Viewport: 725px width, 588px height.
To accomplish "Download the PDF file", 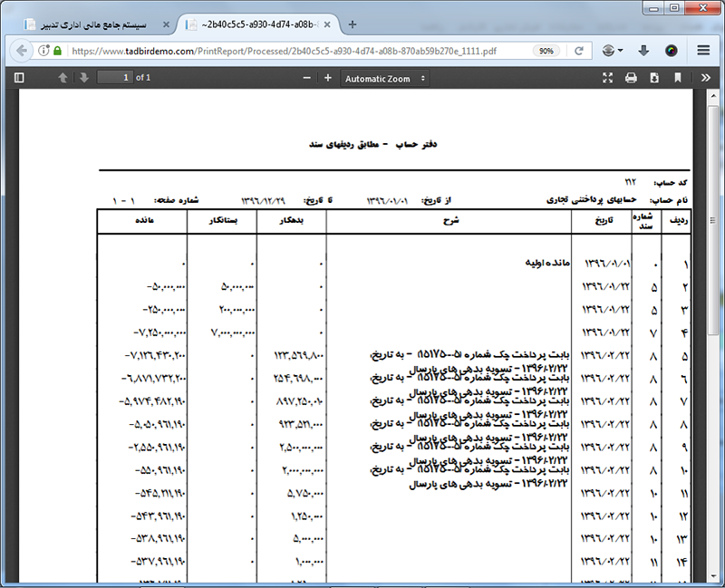I will [653, 78].
